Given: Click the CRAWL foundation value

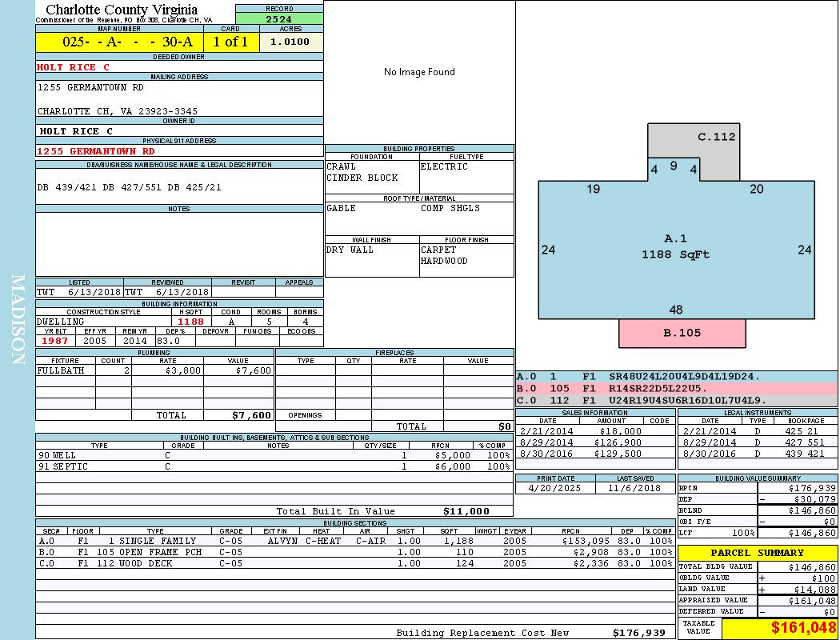Looking at the screenshot, I should click(342, 166).
